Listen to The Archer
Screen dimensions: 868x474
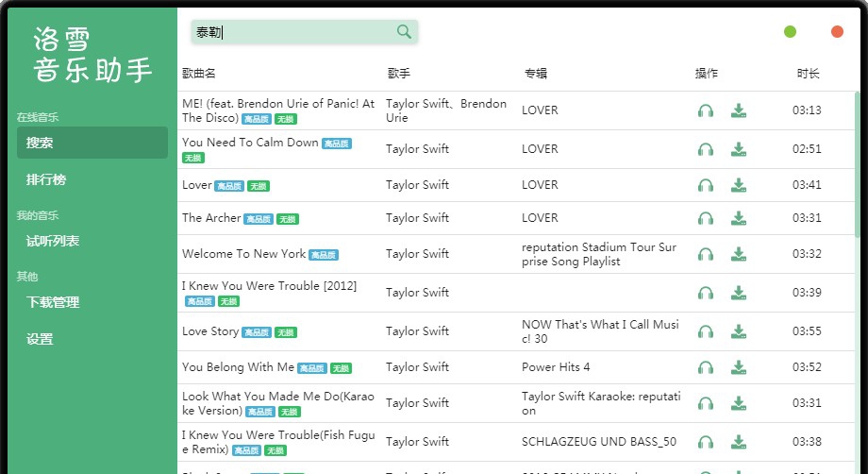click(706, 219)
